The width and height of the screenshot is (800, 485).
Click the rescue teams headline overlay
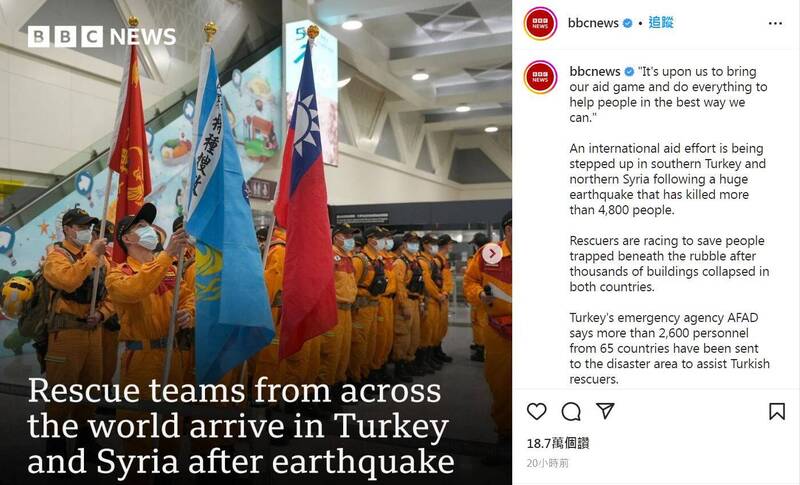tap(241, 426)
